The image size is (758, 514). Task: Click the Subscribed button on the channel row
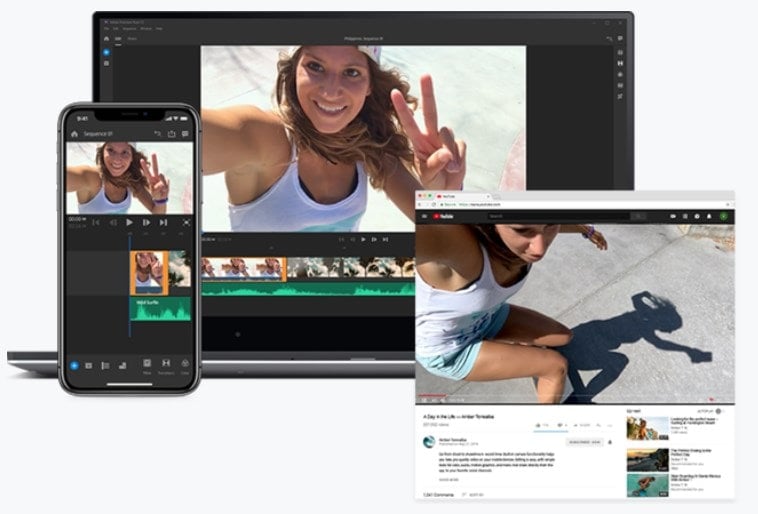pos(584,442)
